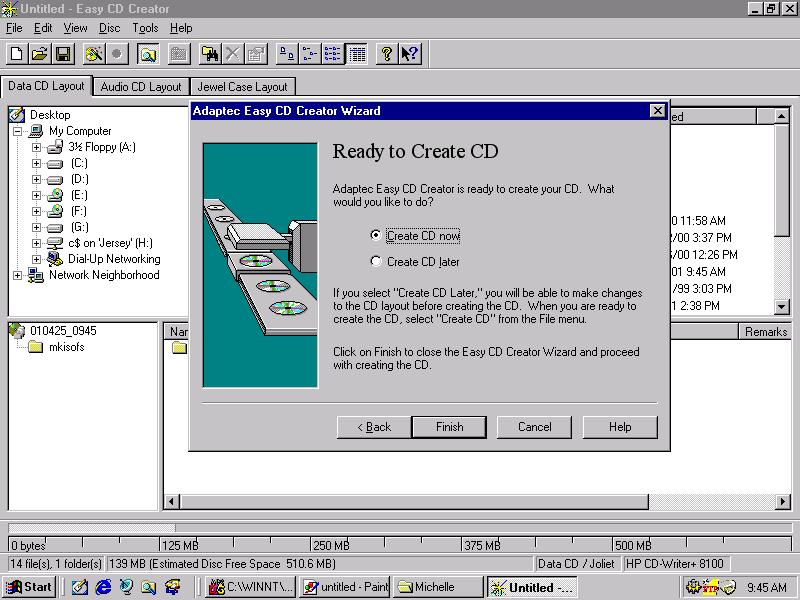This screenshot has width=800, height=600.
Task: Switch to the Jewel Case Layout tab
Action: (242, 87)
